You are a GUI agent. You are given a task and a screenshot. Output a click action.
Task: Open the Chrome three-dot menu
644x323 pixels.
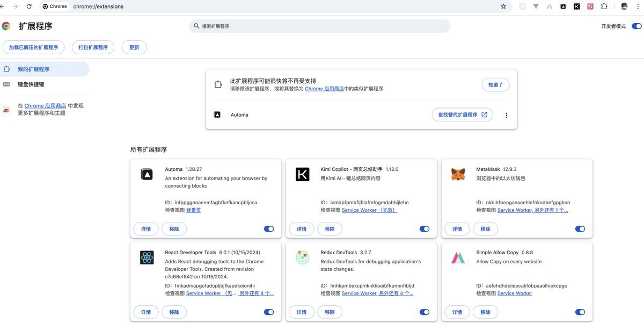tap(638, 6)
